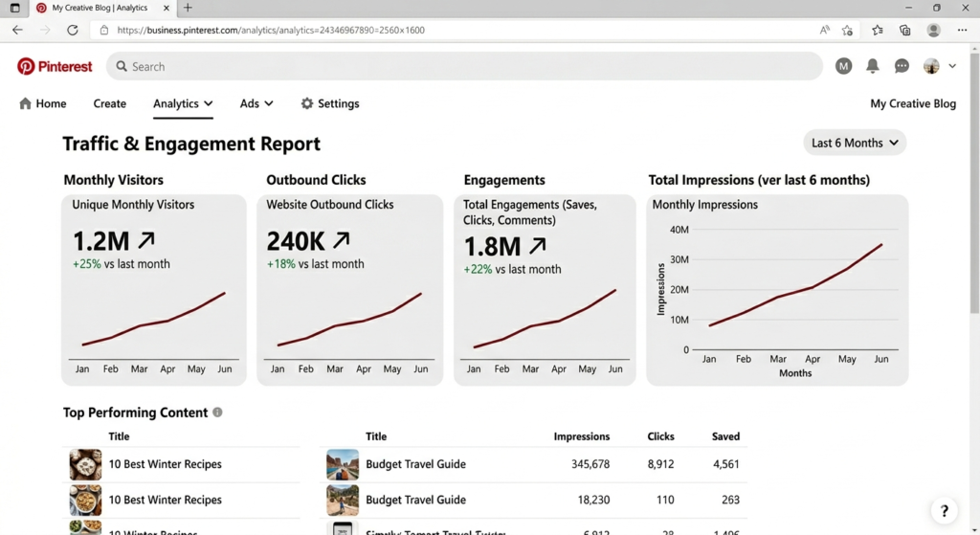Expand the account chevron beside avatar
This screenshot has width=980, height=535.
952,66
